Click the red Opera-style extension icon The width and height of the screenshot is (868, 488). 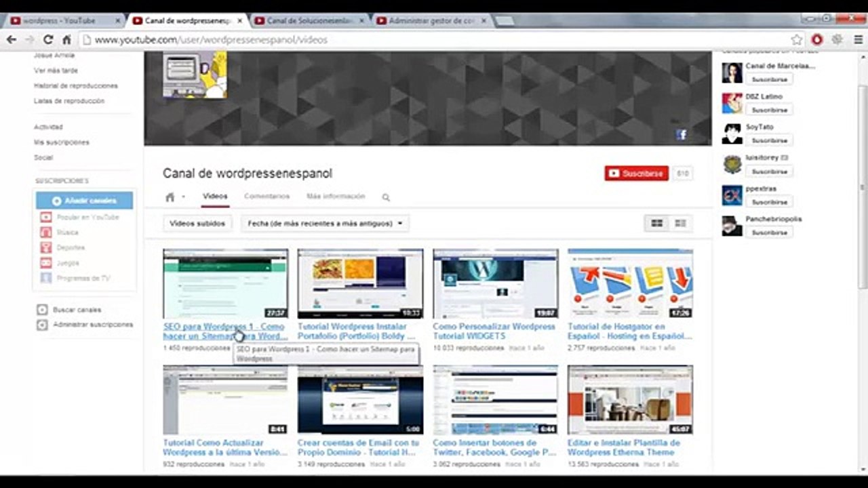point(817,40)
